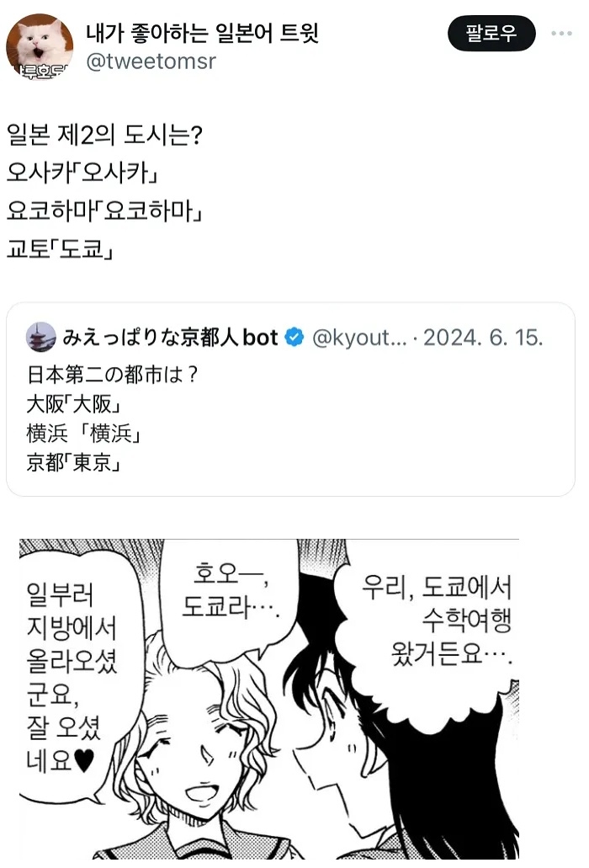Screen dimensions: 589x868
Task: Click the white cat profile avatar
Action: [40, 47]
